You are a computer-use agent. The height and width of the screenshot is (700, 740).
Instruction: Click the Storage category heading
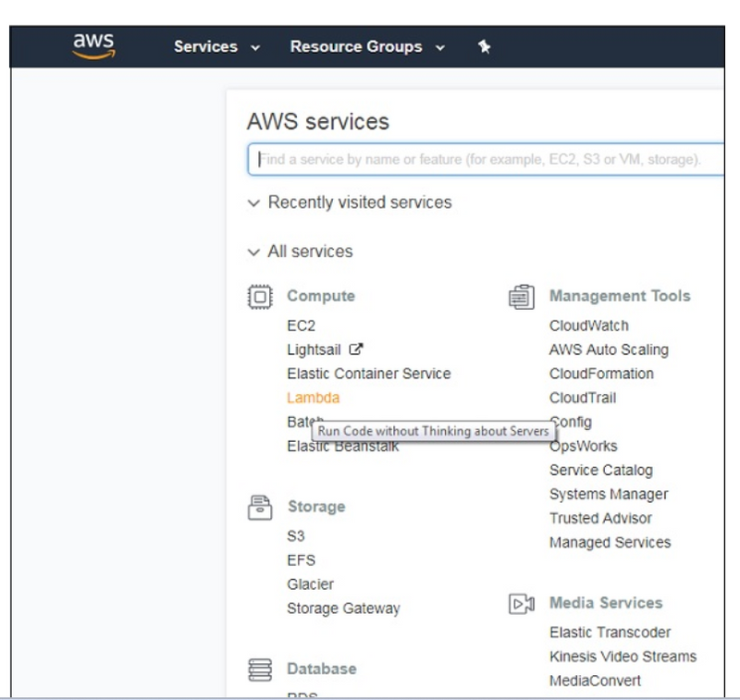click(316, 507)
